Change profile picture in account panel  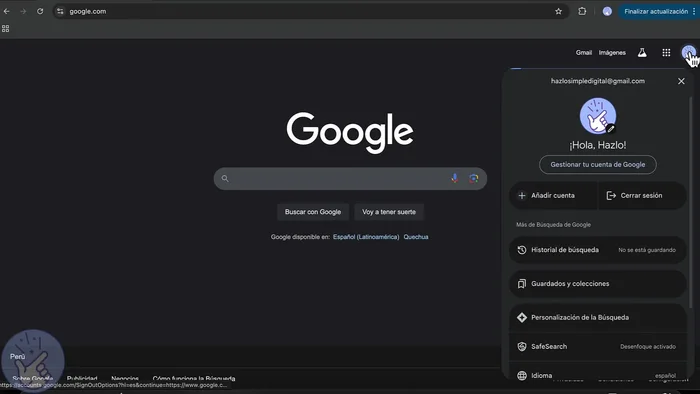tap(598, 116)
